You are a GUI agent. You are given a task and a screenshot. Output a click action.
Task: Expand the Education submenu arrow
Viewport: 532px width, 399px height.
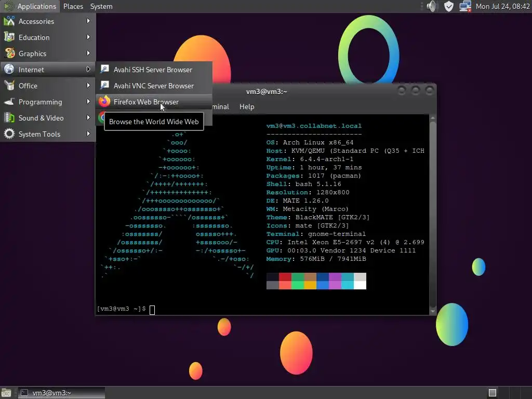[88, 37]
